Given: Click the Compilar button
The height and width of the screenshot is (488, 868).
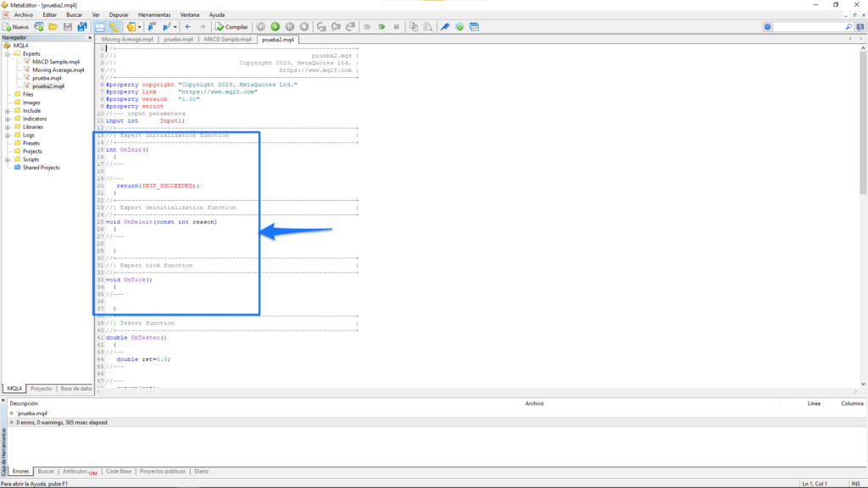Looking at the screenshot, I should tap(232, 26).
